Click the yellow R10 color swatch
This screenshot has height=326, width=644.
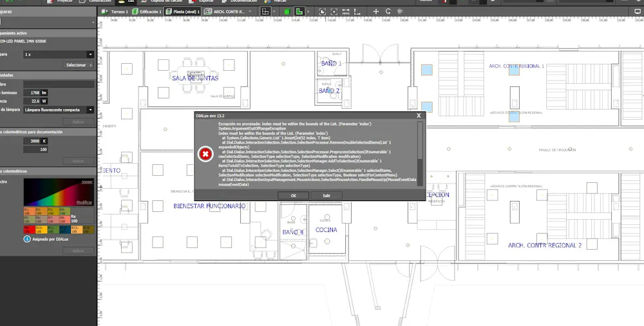pos(41,229)
